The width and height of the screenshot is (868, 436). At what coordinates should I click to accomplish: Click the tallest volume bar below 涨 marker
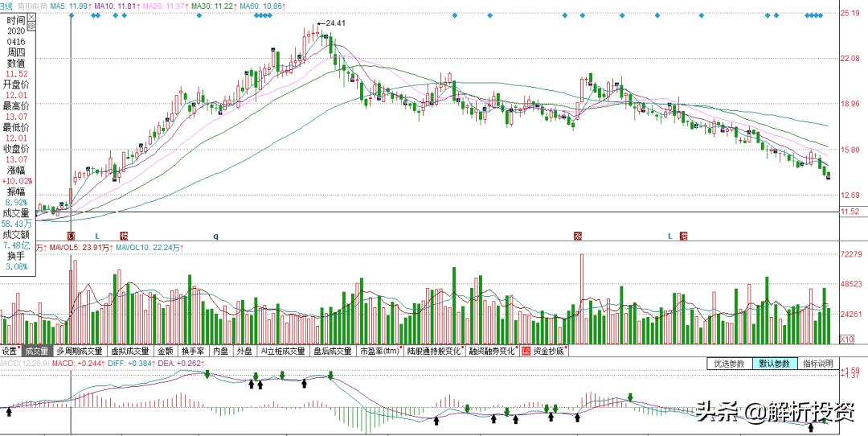[582, 298]
